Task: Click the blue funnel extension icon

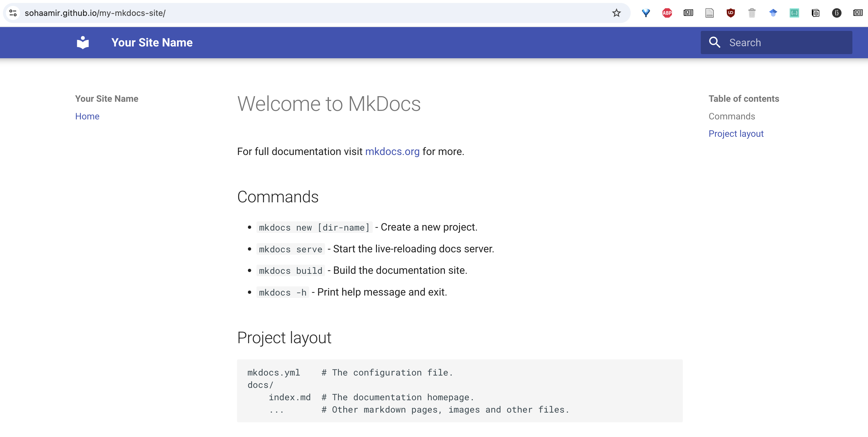Action: tap(646, 13)
